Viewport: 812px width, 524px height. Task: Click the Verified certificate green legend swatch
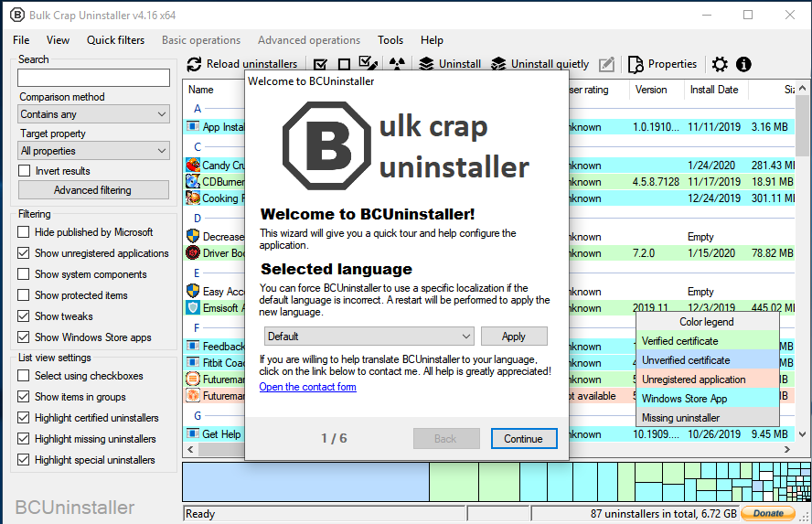click(x=708, y=341)
